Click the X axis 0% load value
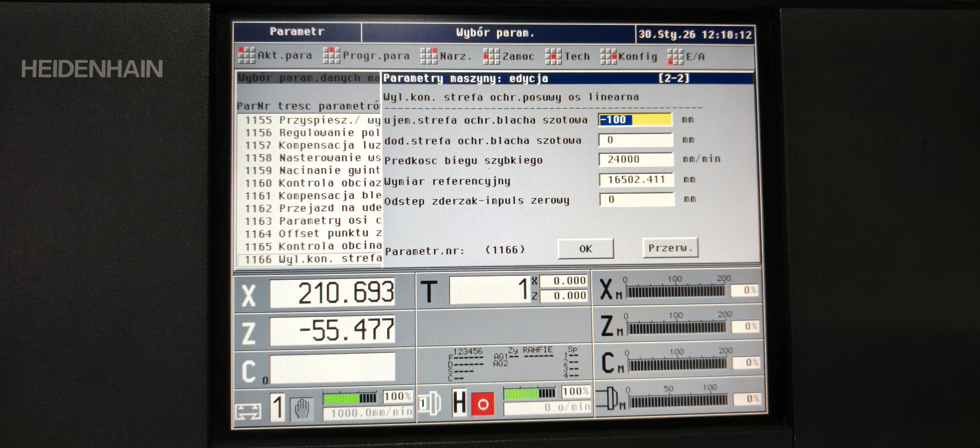Screen dimensions: 980x448 click(x=745, y=291)
